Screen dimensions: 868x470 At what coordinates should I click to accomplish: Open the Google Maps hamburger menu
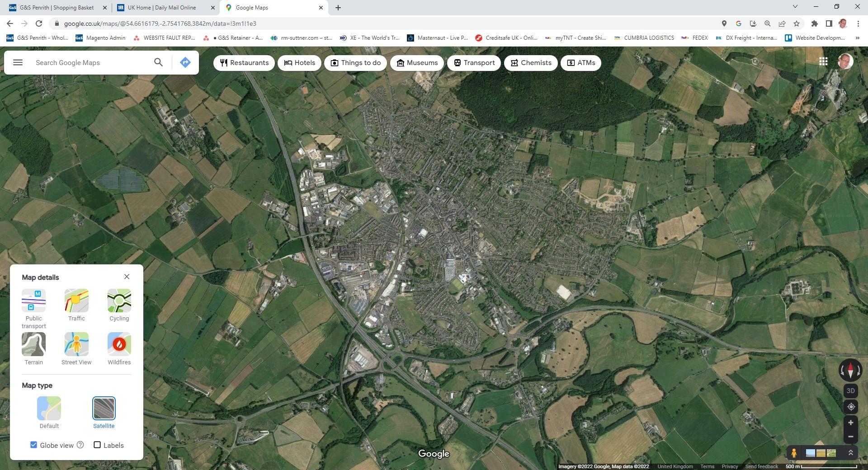pos(18,62)
